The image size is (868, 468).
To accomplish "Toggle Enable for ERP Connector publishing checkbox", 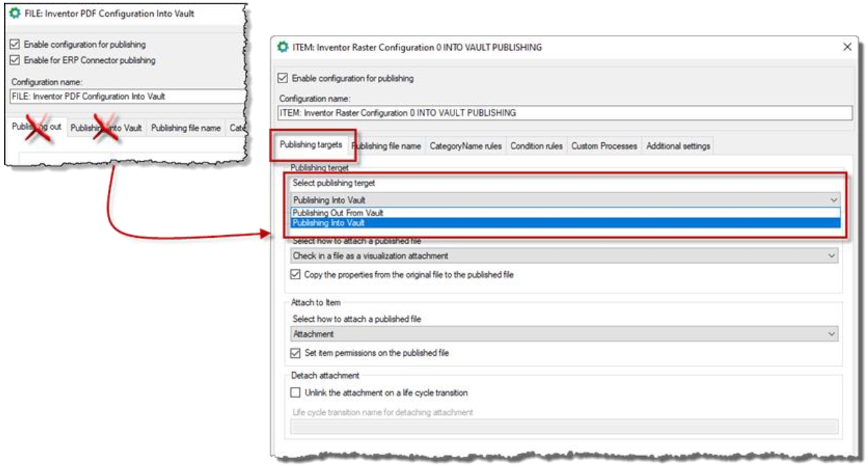I will [15, 60].
